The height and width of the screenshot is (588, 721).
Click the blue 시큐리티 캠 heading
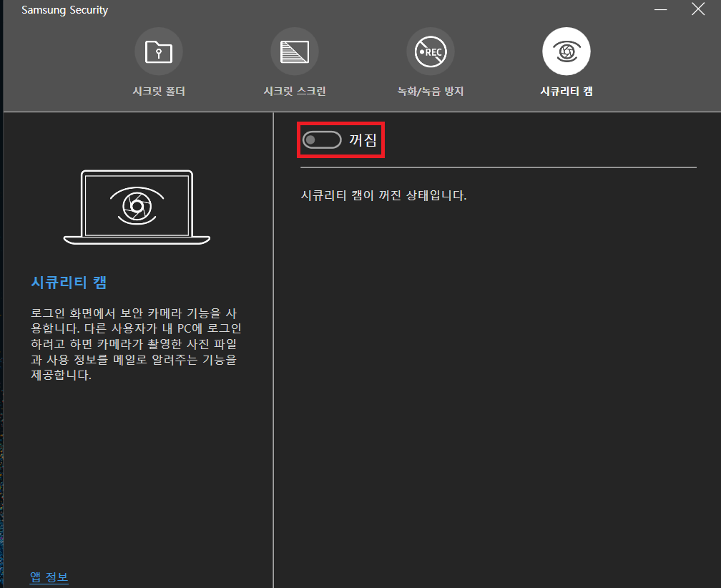69,282
